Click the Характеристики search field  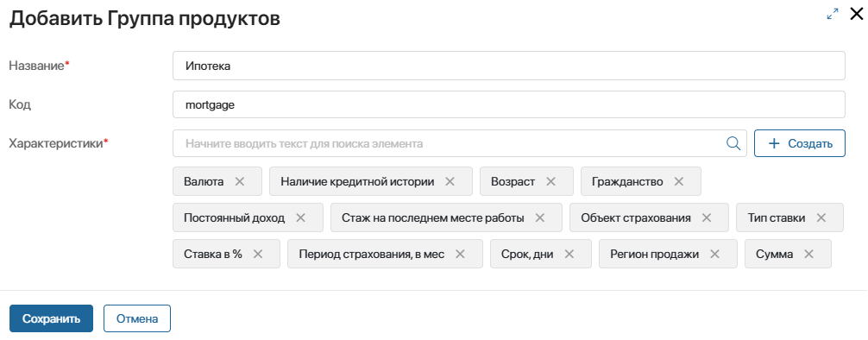[x=460, y=143]
